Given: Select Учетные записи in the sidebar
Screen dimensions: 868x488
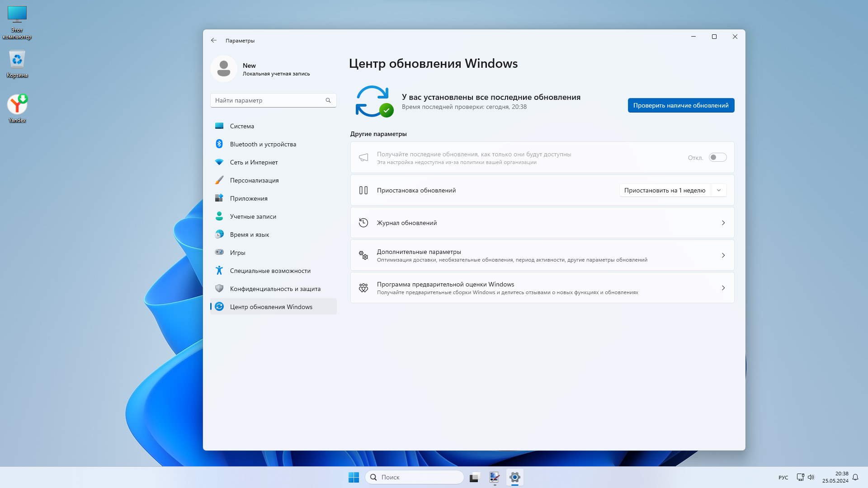Looking at the screenshot, I should point(253,216).
